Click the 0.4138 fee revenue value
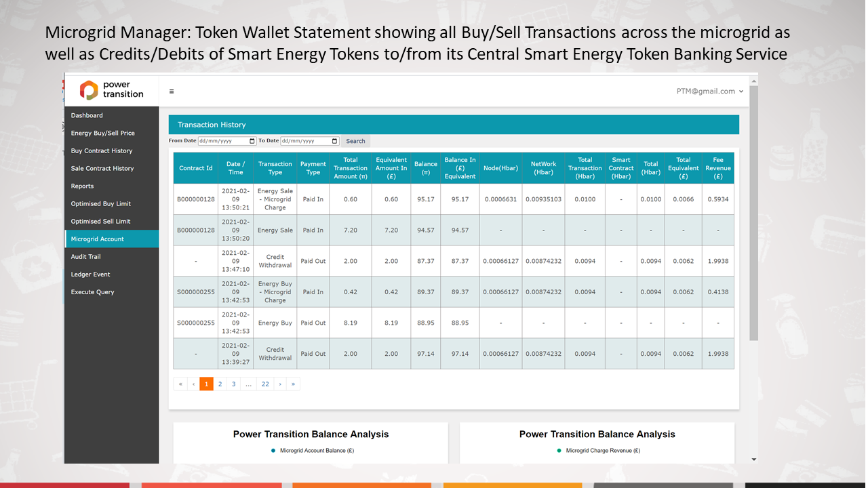868x488 pixels. 718,292
